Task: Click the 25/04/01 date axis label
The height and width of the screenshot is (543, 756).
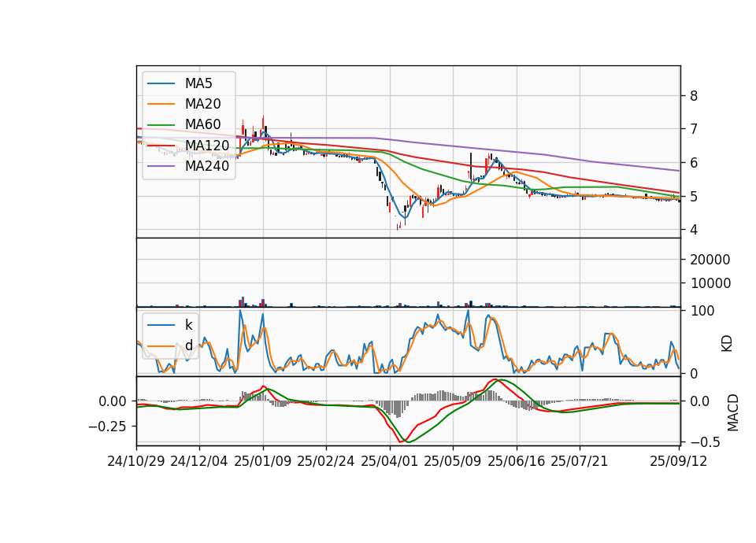Action: pyautogui.click(x=390, y=461)
